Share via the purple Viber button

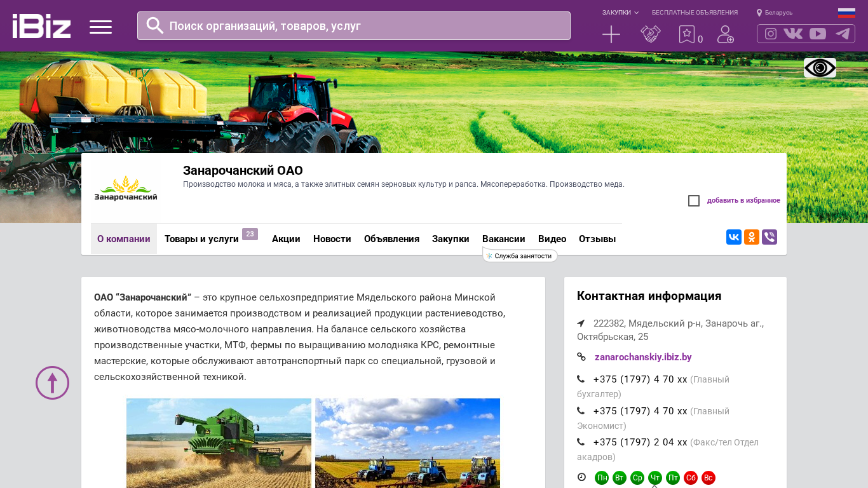point(770,237)
